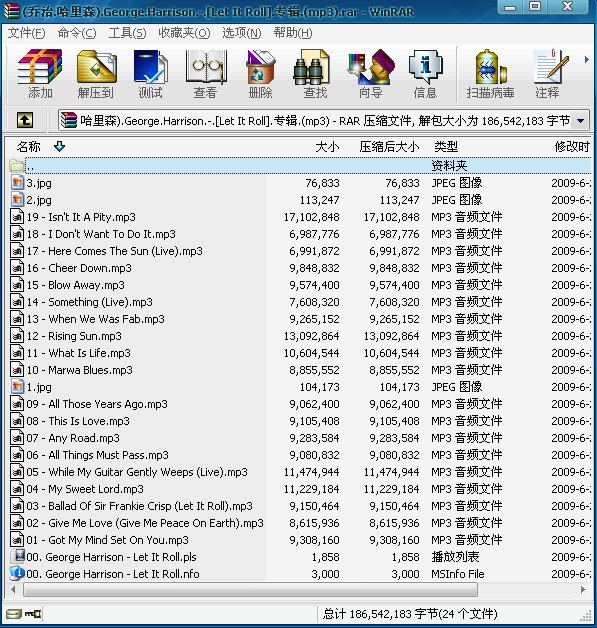
Task: Click the WinRAR title bar application icon
Action: [x=10, y=10]
